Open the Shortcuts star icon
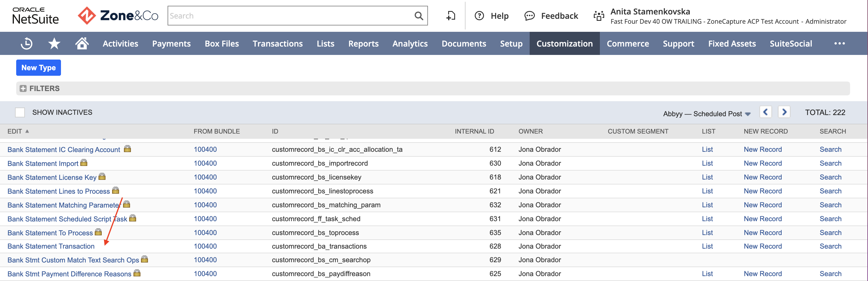 (x=54, y=43)
